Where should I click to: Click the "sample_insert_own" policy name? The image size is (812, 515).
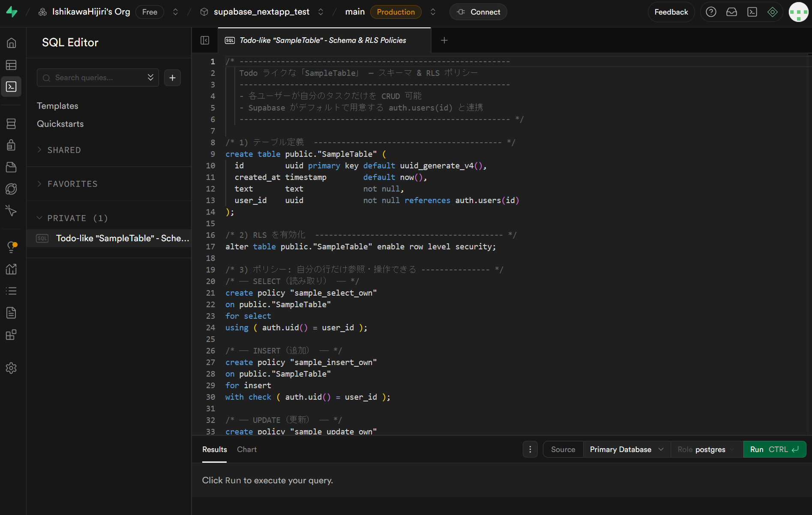[333, 362]
